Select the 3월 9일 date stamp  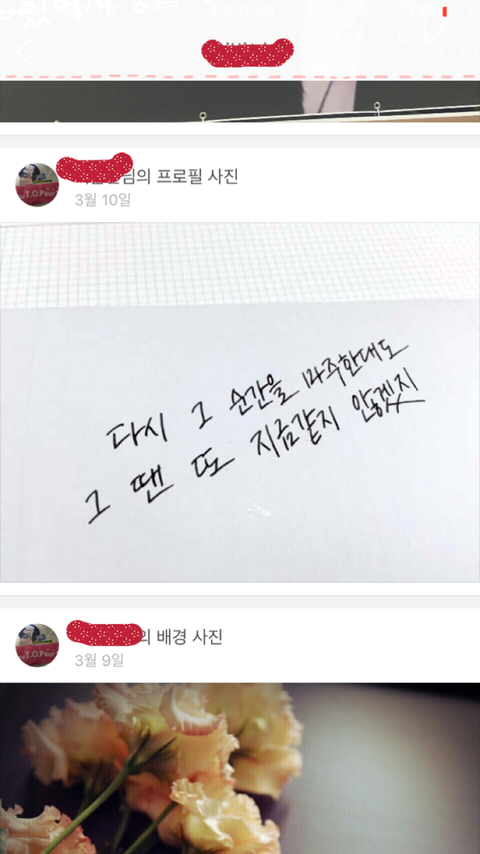[x=99, y=660]
